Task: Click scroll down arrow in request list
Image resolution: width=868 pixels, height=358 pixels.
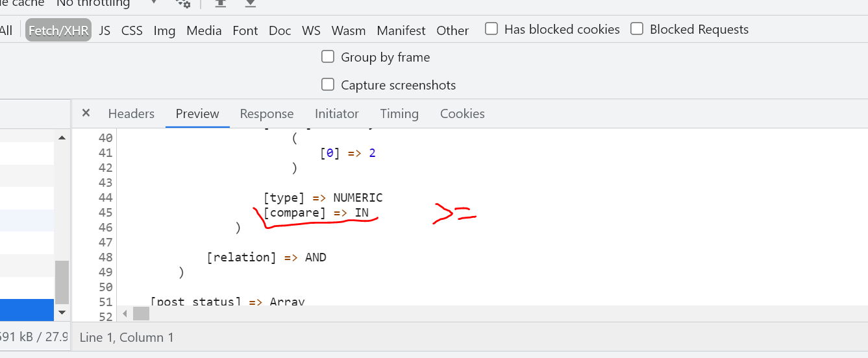Action: click(x=62, y=312)
